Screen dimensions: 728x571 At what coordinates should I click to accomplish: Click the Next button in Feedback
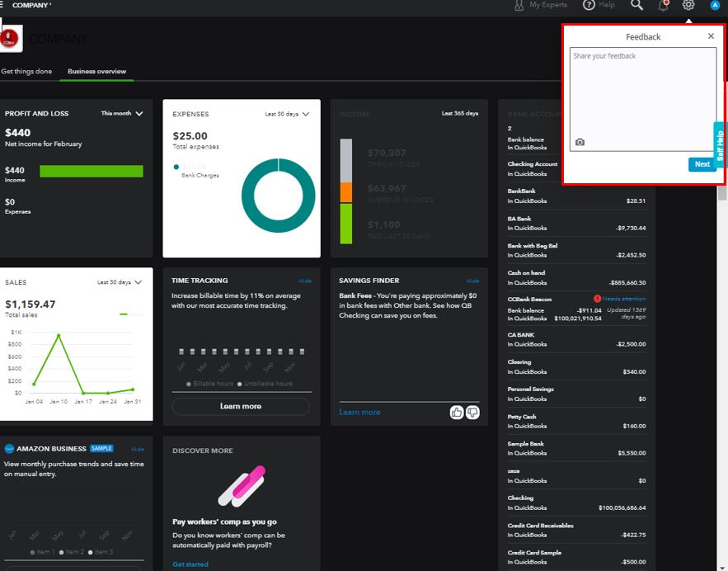click(702, 164)
